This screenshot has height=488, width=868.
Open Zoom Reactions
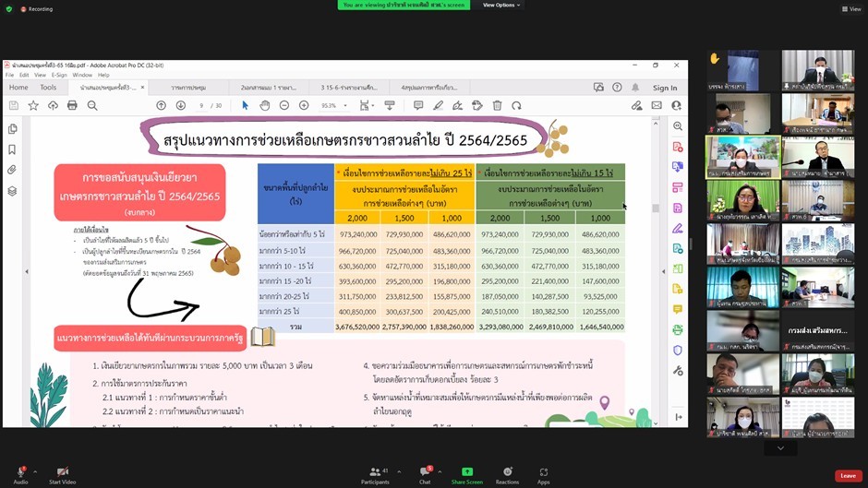click(x=507, y=475)
